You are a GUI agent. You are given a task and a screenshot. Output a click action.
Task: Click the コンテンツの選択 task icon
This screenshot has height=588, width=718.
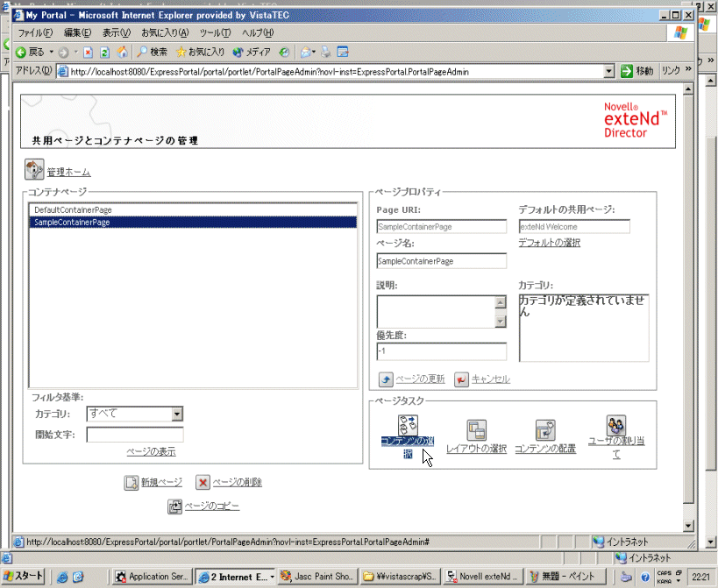[408, 425]
